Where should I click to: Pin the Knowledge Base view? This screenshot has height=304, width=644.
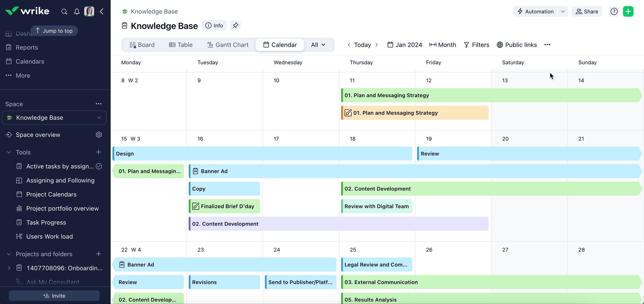235,25
